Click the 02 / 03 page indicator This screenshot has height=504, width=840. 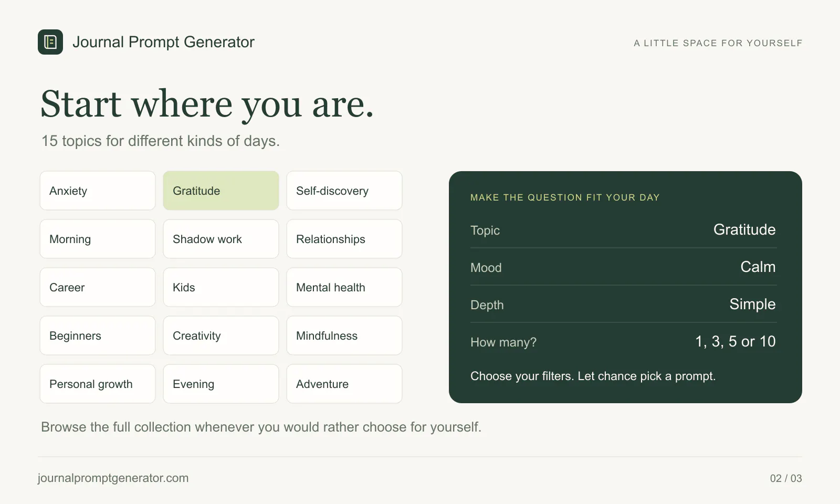click(786, 478)
